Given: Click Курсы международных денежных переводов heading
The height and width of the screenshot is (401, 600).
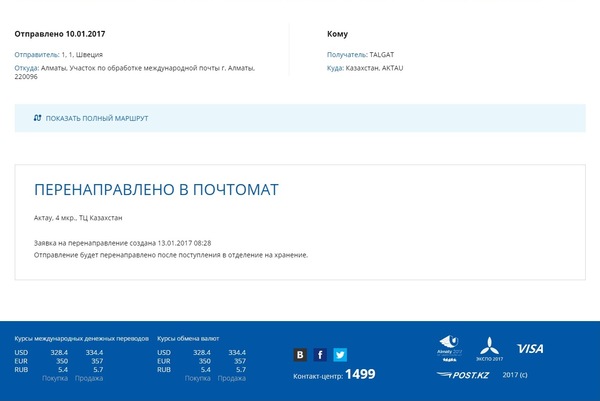Looking at the screenshot, I should [81, 337].
